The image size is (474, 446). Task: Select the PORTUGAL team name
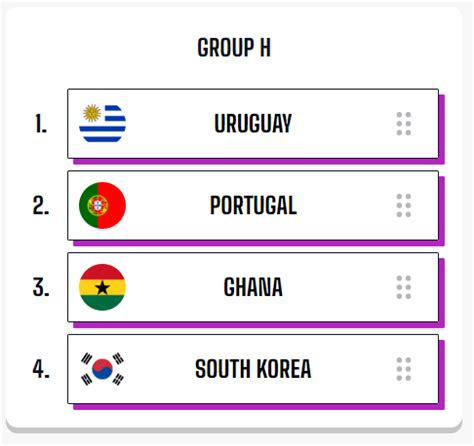coord(253,205)
